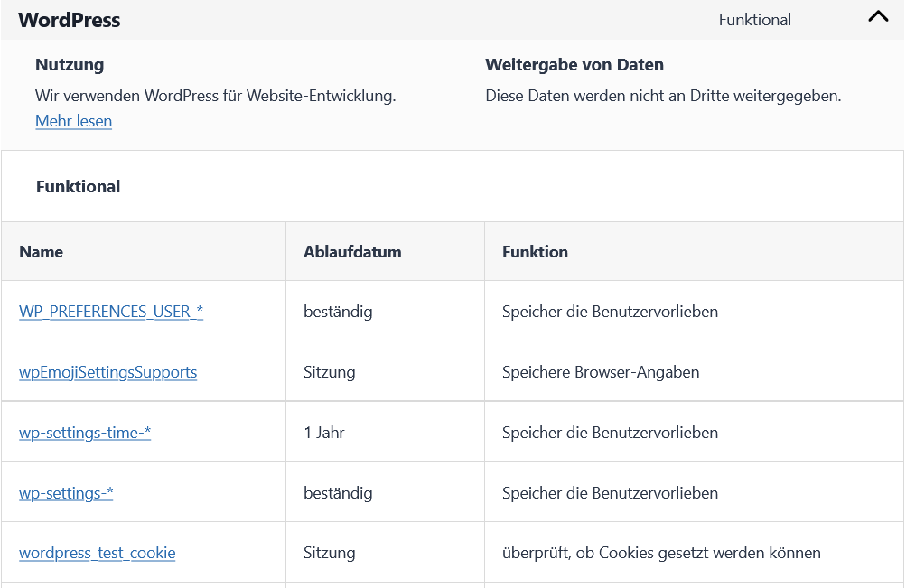
Task: Click the Funktion column header
Action: [x=535, y=252]
